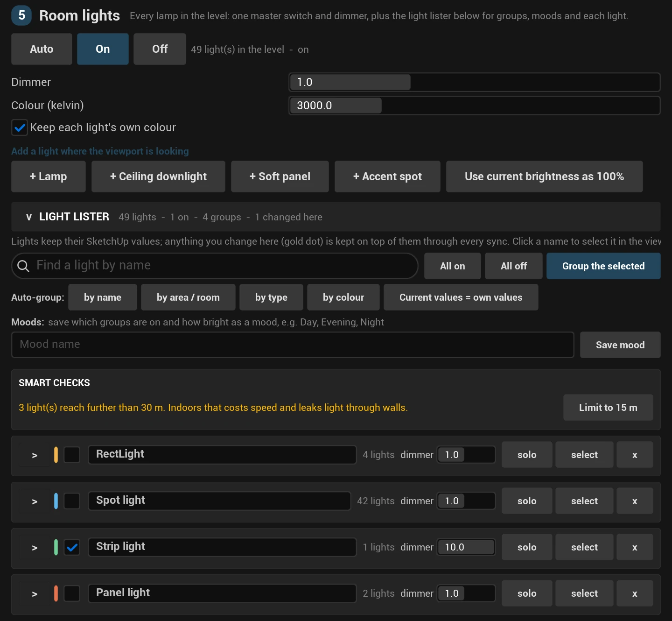The width and height of the screenshot is (672, 621).
Task: Remove the Panel light group with x
Action: (x=635, y=593)
